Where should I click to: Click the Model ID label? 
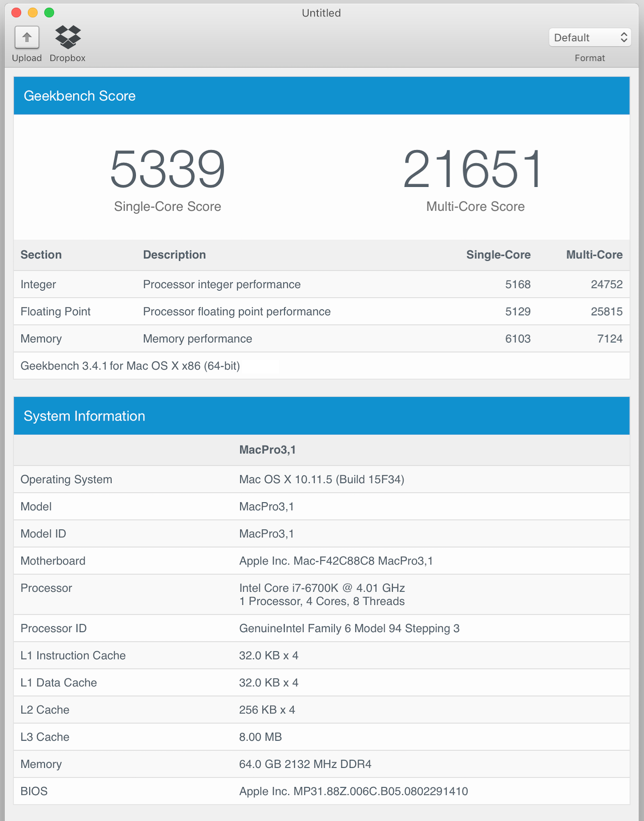tap(43, 534)
